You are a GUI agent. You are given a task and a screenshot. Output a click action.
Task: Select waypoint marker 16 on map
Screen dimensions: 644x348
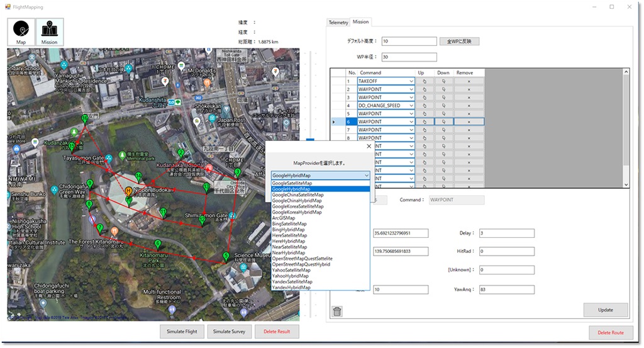(x=85, y=119)
